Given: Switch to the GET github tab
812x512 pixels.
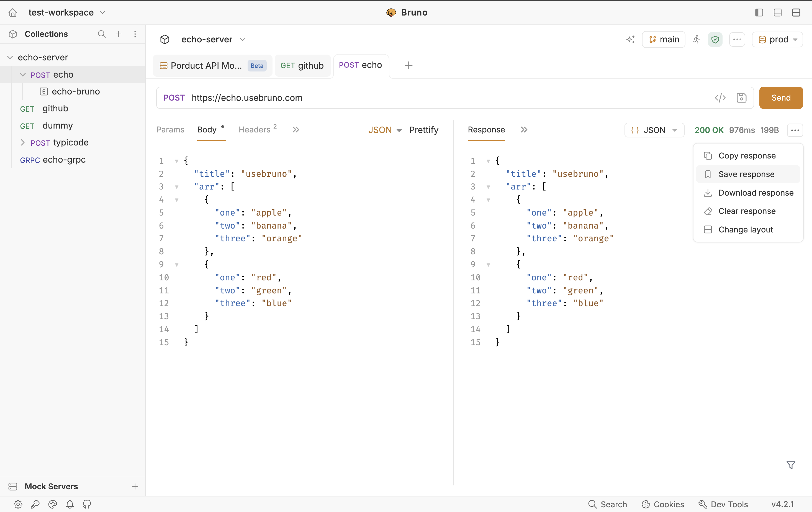Looking at the screenshot, I should click(x=302, y=65).
